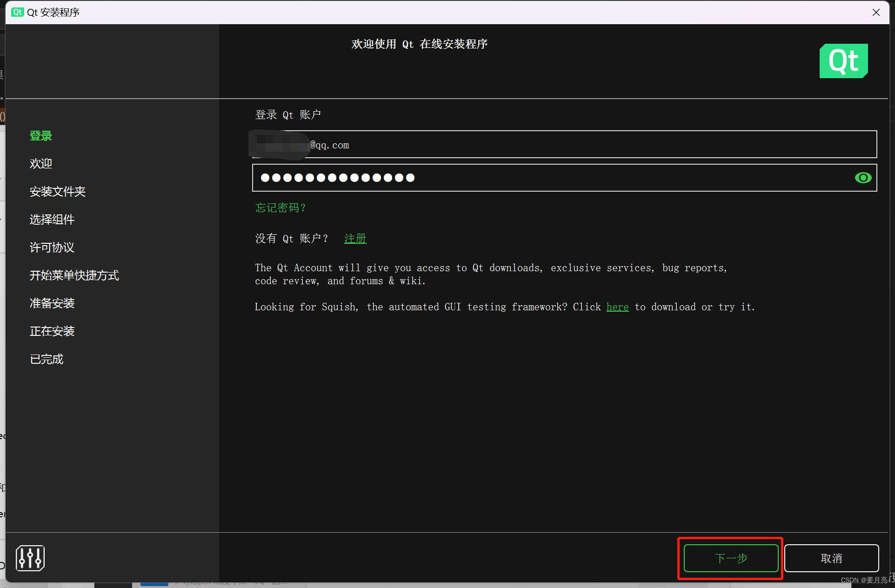Click 'The Qt Account will give you access' text
Screen dimensions: 895x588
(x=491, y=274)
